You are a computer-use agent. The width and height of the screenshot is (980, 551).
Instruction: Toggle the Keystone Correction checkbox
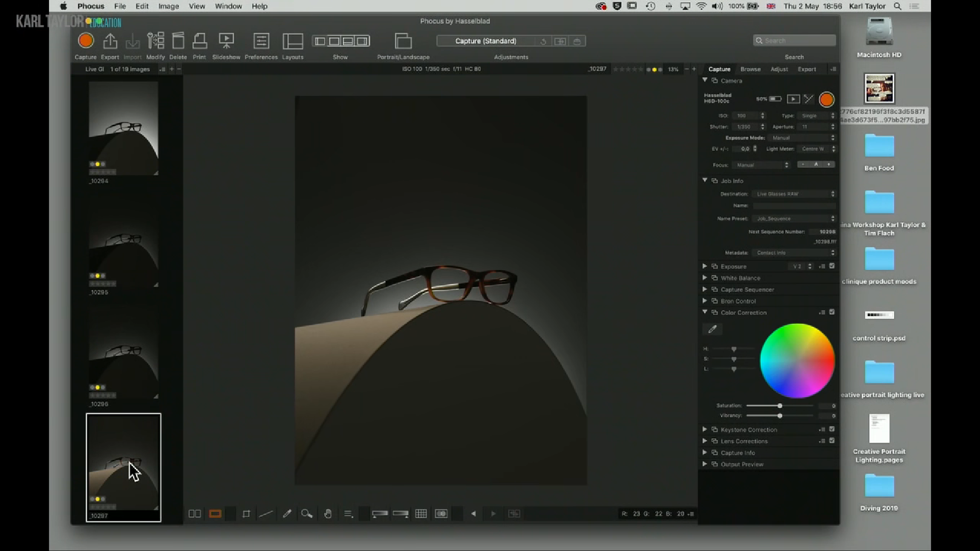pyautogui.click(x=832, y=429)
